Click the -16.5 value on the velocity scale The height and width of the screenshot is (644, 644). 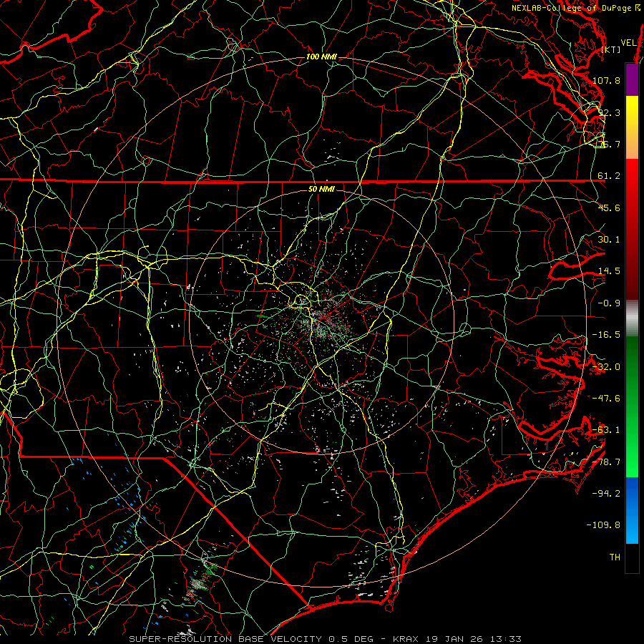(606, 335)
